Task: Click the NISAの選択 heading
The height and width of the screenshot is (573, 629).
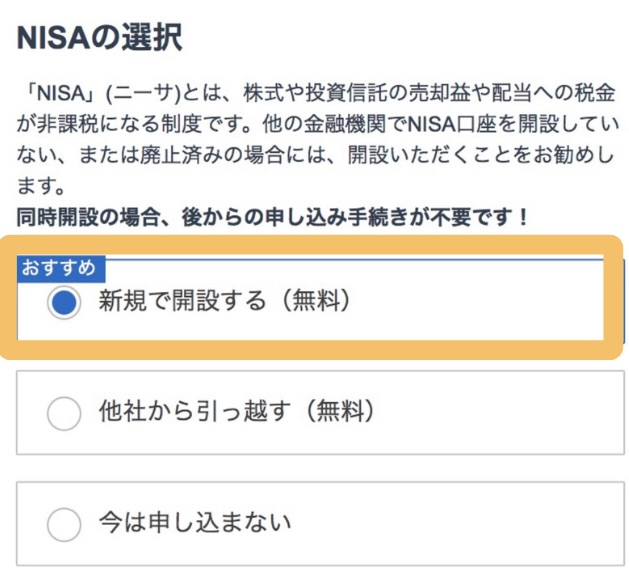Action: click(100, 39)
